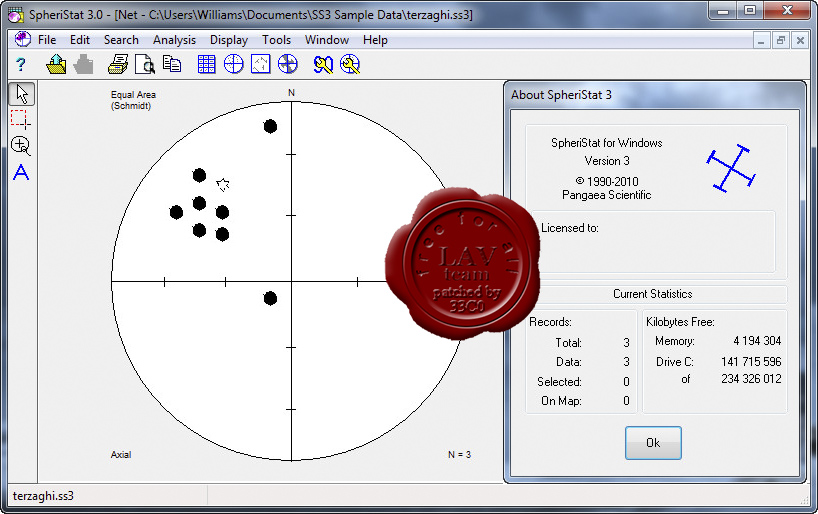Select the arrow pointer tool
The image size is (818, 514).
(21, 94)
